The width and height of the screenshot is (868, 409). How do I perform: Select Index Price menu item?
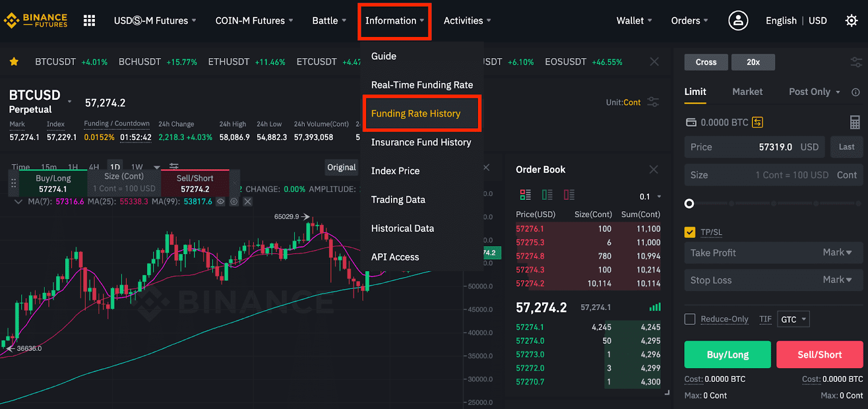coord(395,171)
